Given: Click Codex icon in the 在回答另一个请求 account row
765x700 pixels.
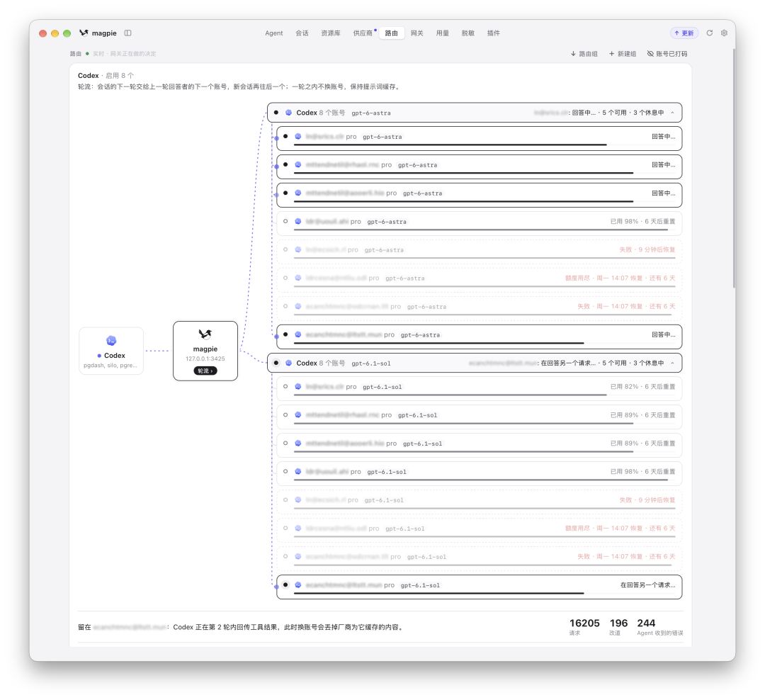Looking at the screenshot, I should click(x=297, y=585).
